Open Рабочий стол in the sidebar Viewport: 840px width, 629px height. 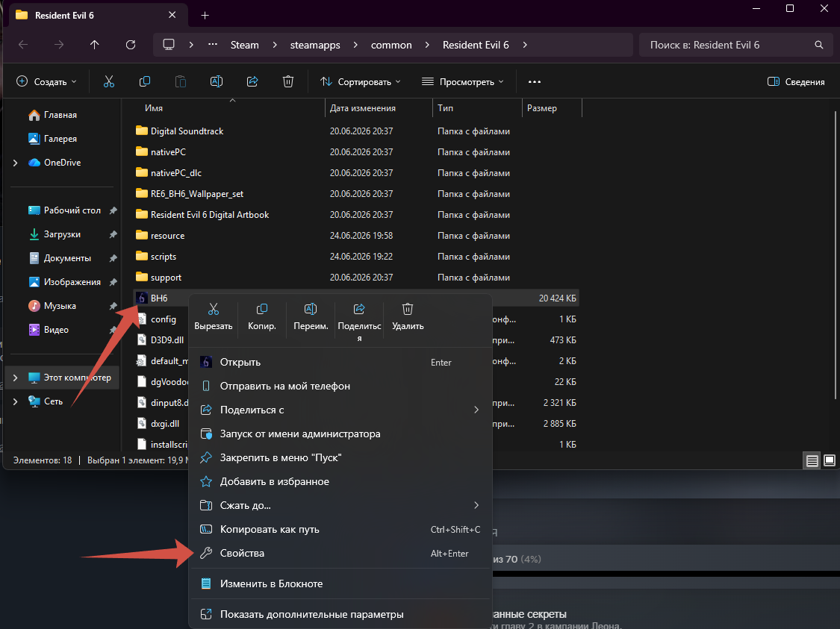click(x=72, y=210)
